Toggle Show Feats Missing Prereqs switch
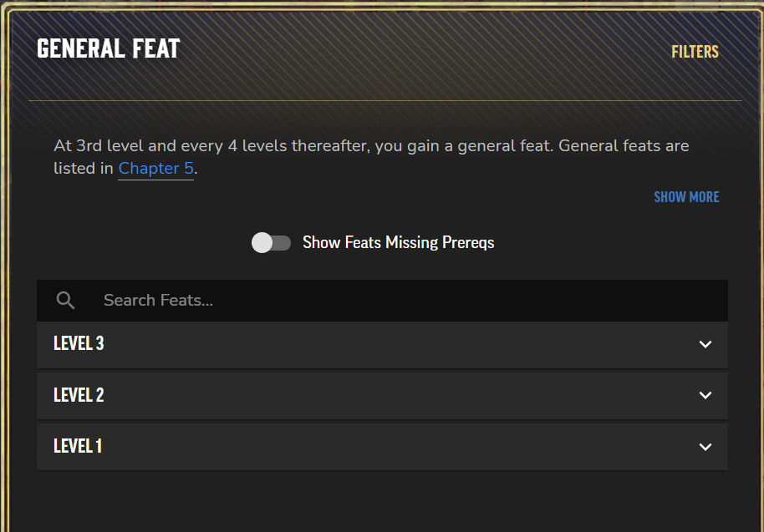 [x=272, y=242]
